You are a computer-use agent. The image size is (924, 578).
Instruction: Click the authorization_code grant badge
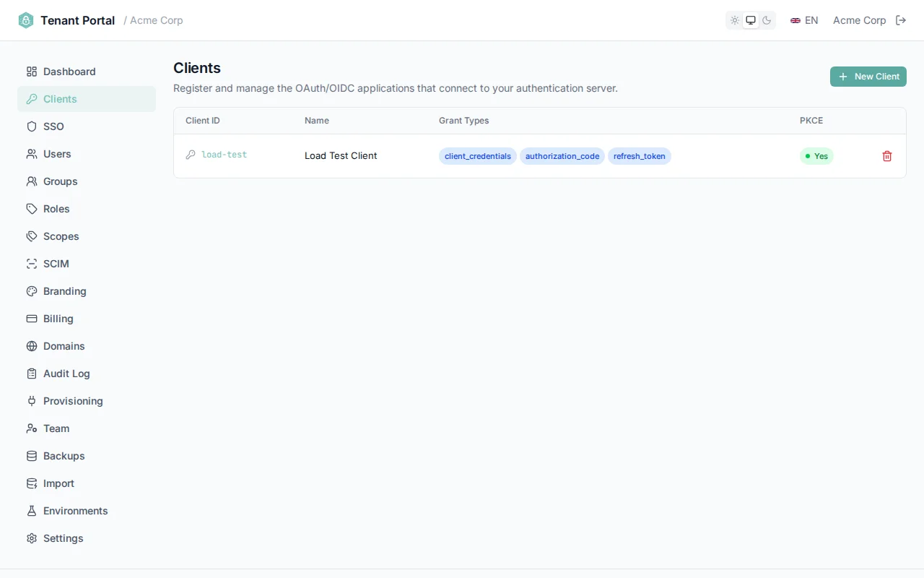(x=562, y=156)
